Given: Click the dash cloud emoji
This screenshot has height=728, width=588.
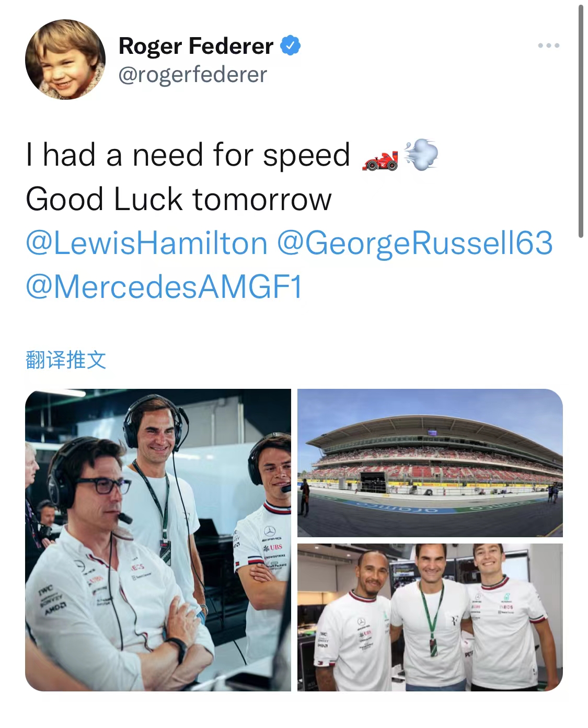Looking at the screenshot, I should coord(421,154).
